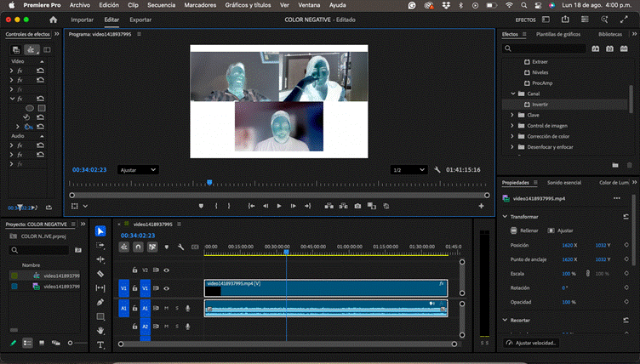This screenshot has height=364, width=640.
Task: Mute audio track A1
Action: (166, 308)
